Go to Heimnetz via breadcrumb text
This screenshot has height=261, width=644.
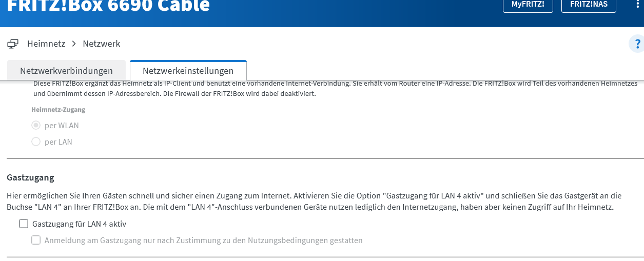(x=46, y=44)
